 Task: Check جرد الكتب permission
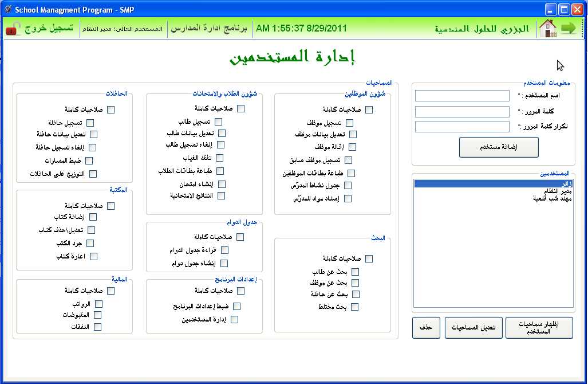click(x=90, y=243)
